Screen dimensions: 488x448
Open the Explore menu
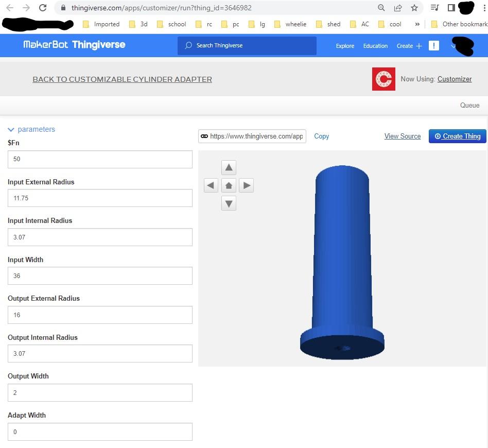pyautogui.click(x=345, y=46)
